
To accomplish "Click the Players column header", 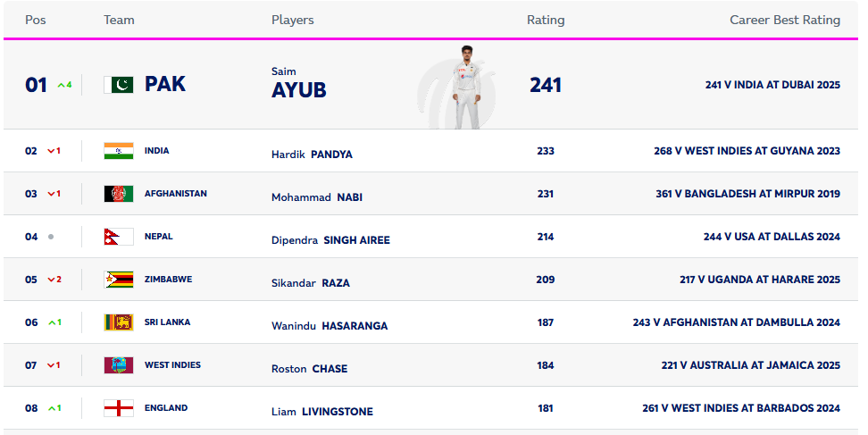I will pos(292,20).
